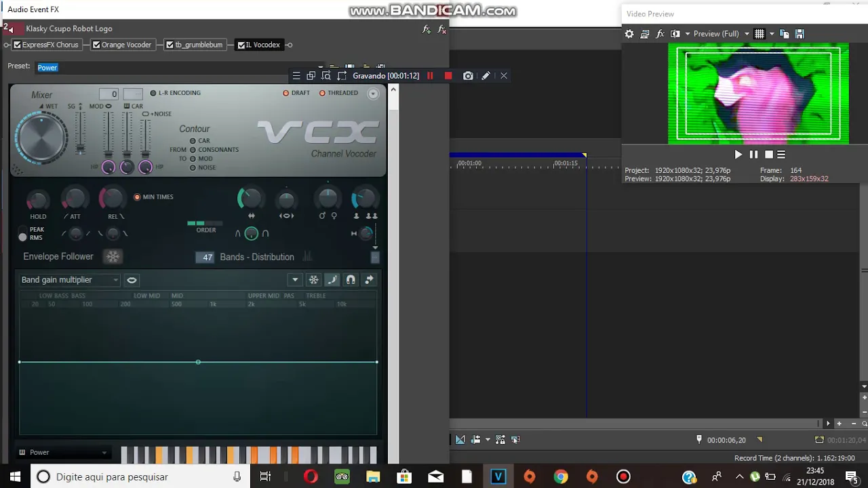Disable the Orange Vocoder plug-in checkbox
The width and height of the screenshot is (868, 488).
pos(96,45)
